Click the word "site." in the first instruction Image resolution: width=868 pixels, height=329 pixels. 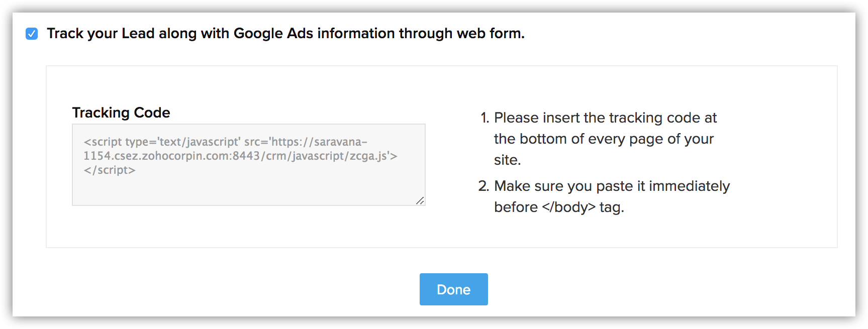507,160
